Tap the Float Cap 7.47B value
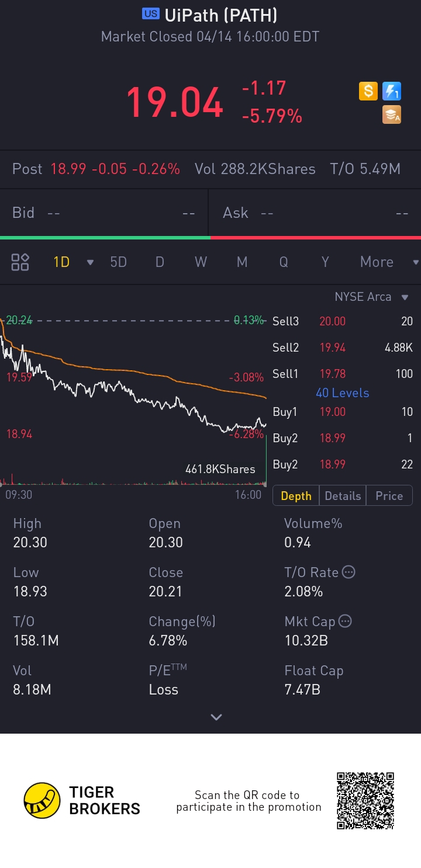 click(x=302, y=690)
